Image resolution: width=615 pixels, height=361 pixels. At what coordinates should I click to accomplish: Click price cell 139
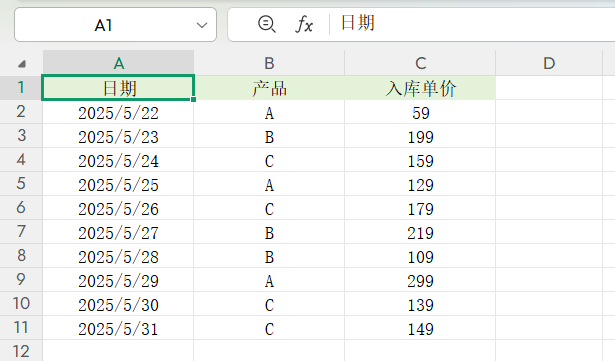(x=420, y=304)
